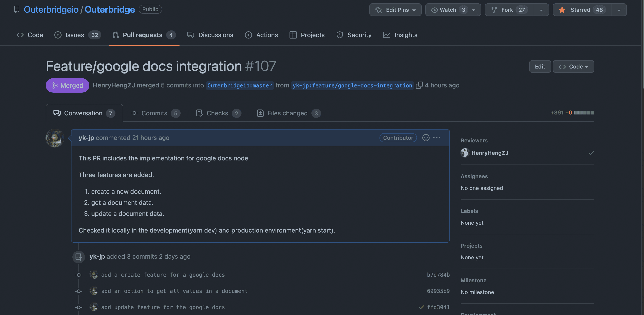Click avatar beside 'add a create feature' commit
644x315 pixels.
pyautogui.click(x=94, y=275)
